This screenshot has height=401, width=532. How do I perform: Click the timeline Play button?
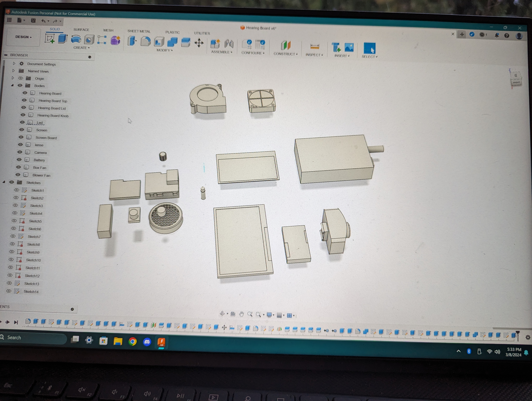8,322
